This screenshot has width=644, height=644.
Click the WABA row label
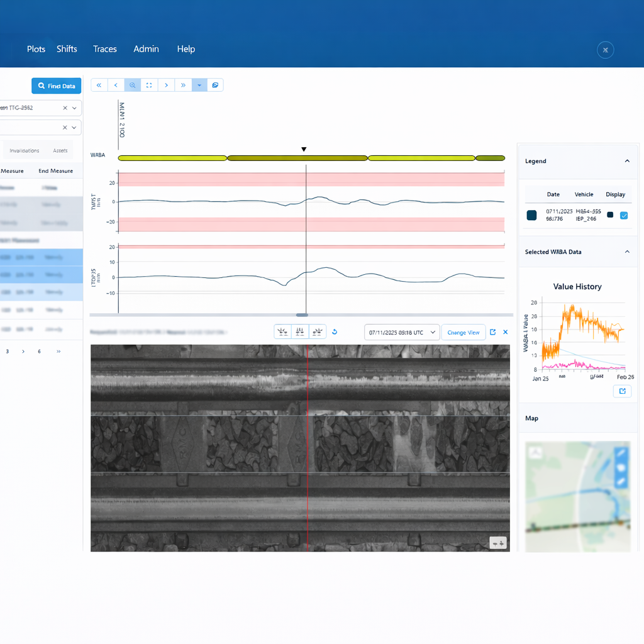tap(97, 155)
